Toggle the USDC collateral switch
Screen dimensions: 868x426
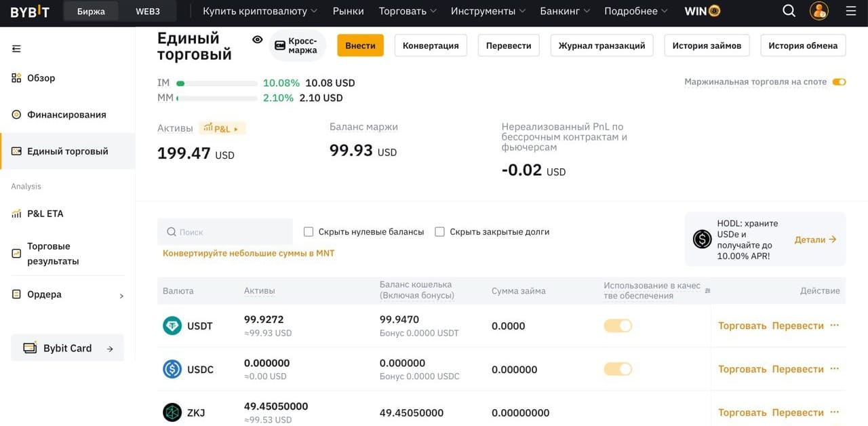click(618, 369)
